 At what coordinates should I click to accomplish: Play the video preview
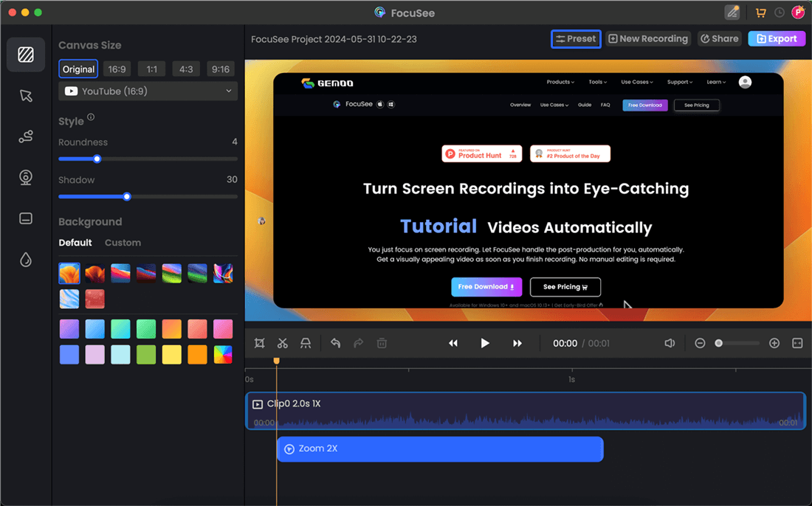coord(485,343)
